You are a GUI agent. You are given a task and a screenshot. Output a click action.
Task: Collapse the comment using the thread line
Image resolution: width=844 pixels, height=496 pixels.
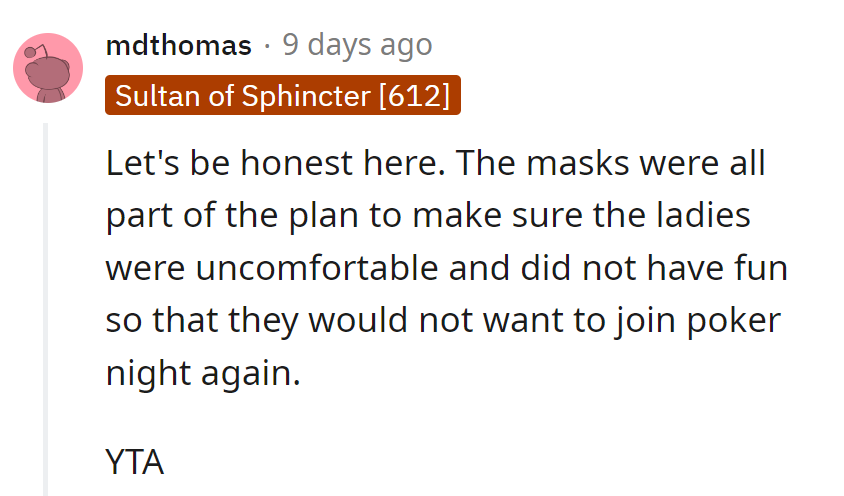(x=45, y=300)
